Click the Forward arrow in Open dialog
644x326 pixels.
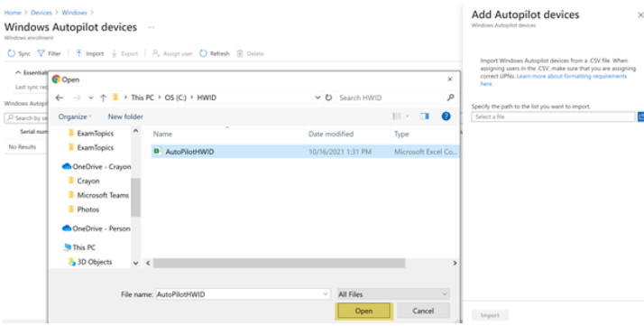pyautogui.click(x=77, y=98)
